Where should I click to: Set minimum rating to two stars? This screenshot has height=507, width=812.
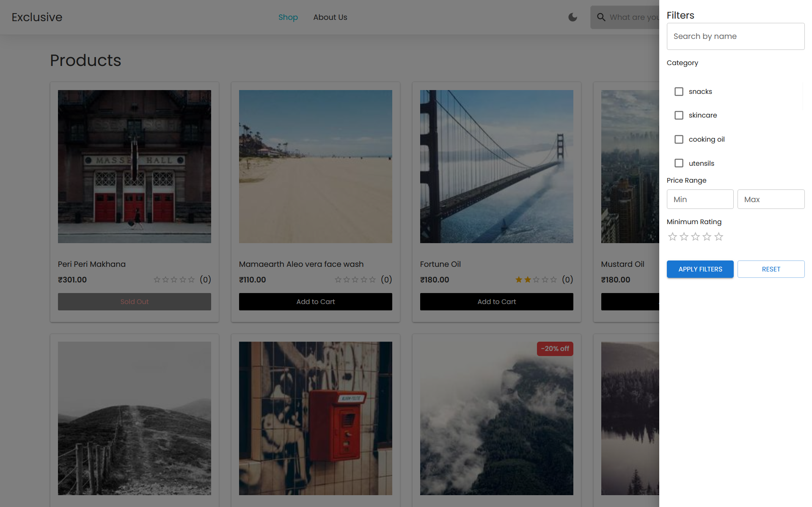click(x=684, y=237)
